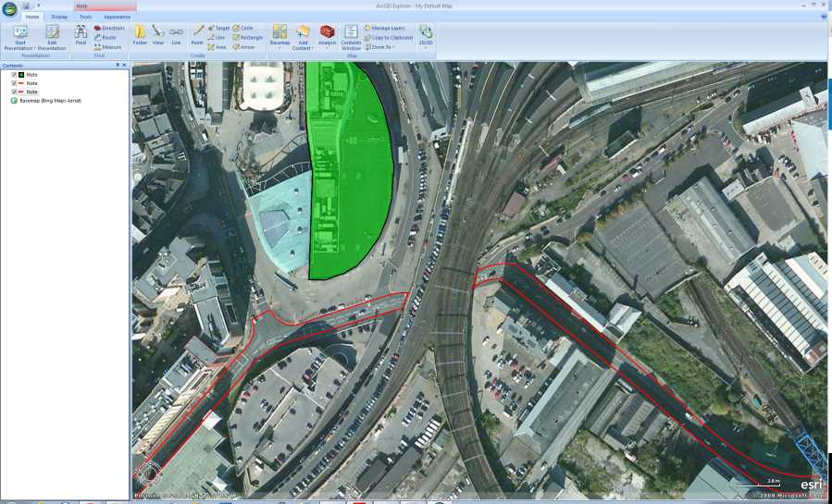Switch to the Home ribbon tab
Viewport: 832px width, 504px height.
pos(32,17)
